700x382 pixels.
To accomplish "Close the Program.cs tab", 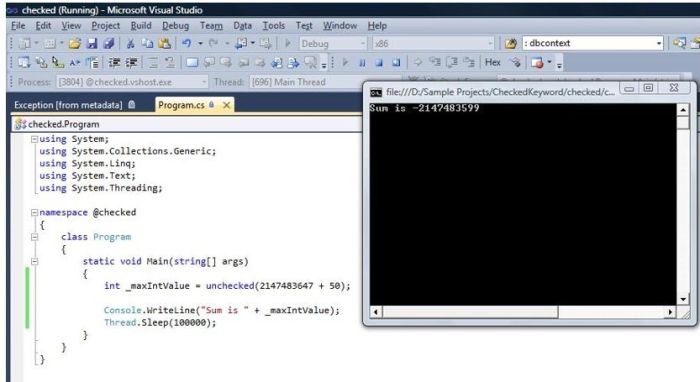I will pos(226,105).
